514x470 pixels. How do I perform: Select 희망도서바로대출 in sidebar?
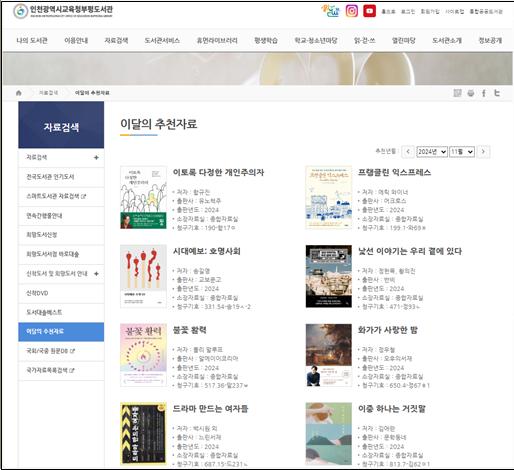click(x=61, y=254)
